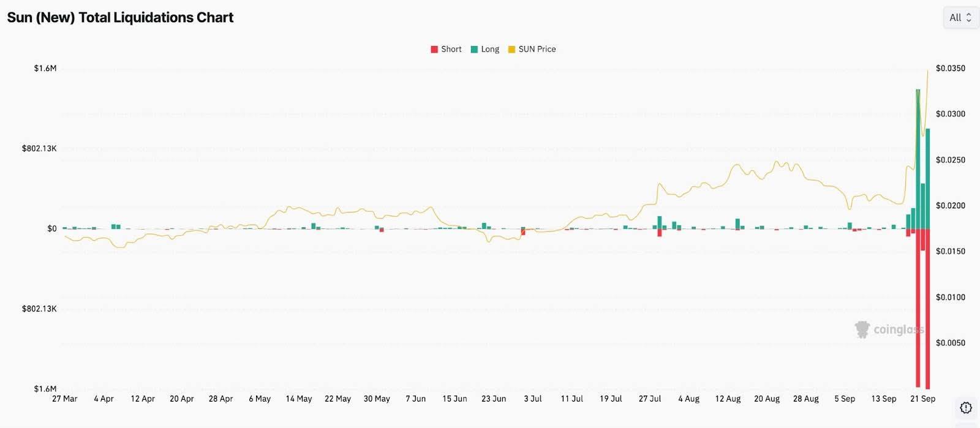
Task: Open the All time range dropdown
Action: [x=960, y=18]
